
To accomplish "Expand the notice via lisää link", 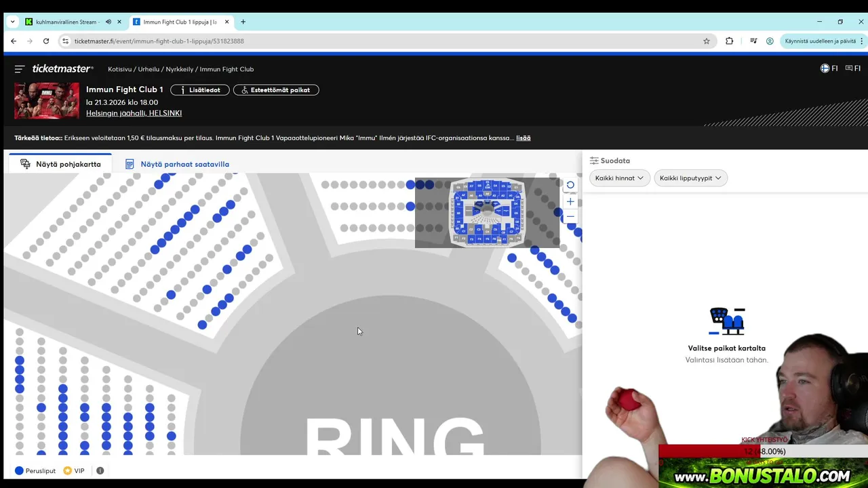I will click(x=523, y=138).
